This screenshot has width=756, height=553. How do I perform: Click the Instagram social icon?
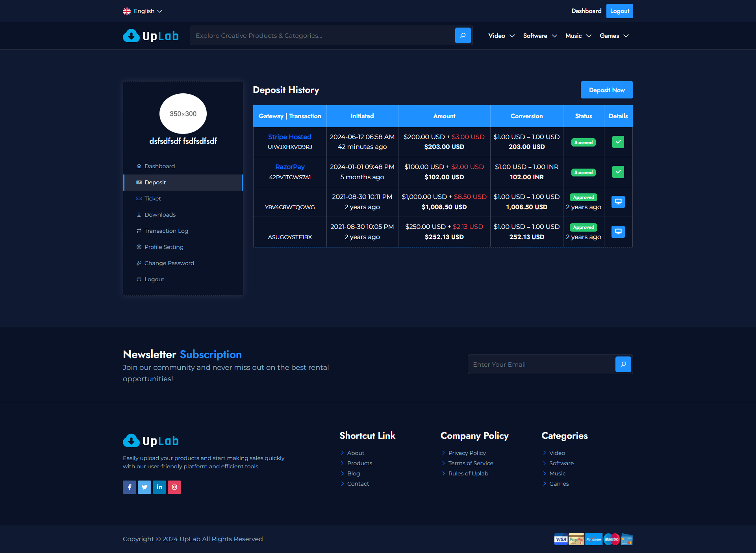click(174, 487)
